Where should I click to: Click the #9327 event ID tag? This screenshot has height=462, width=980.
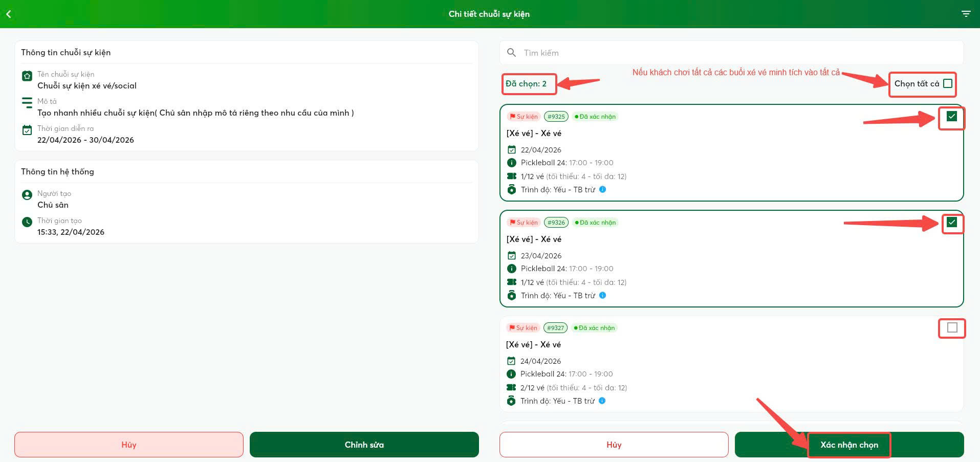[556, 328]
